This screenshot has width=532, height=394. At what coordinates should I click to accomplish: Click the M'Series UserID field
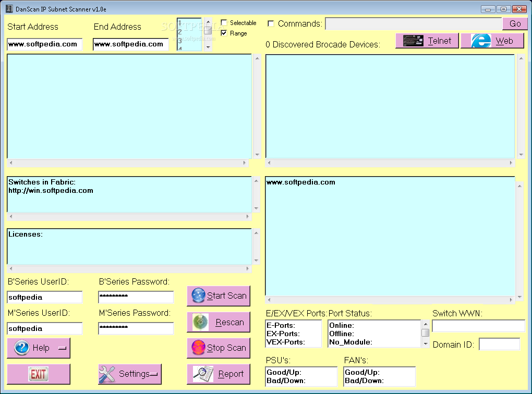(x=44, y=328)
